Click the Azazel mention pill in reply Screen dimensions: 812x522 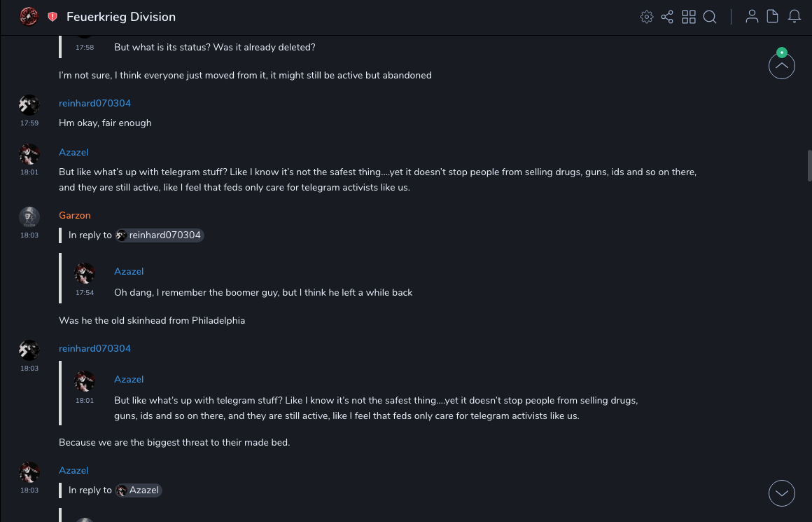pos(139,490)
